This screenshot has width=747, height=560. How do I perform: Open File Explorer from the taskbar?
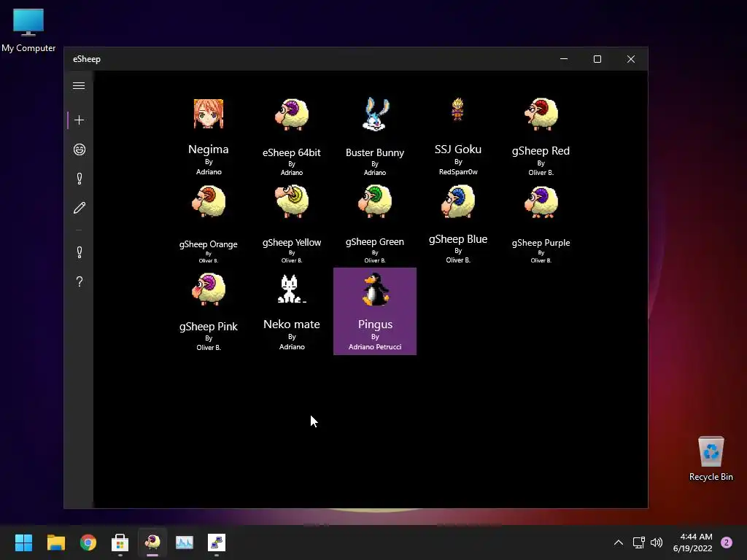tap(55, 542)
